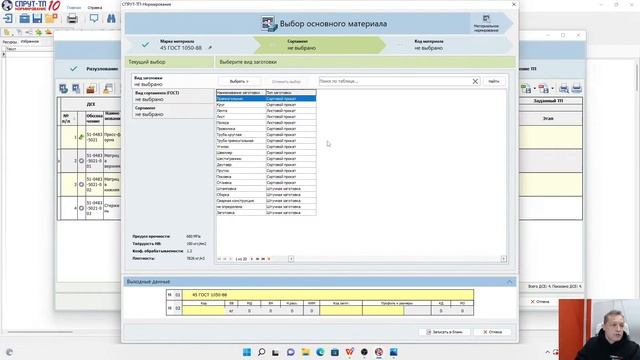
Task: Click the Отменить выбор button
Action: (286, 81)
